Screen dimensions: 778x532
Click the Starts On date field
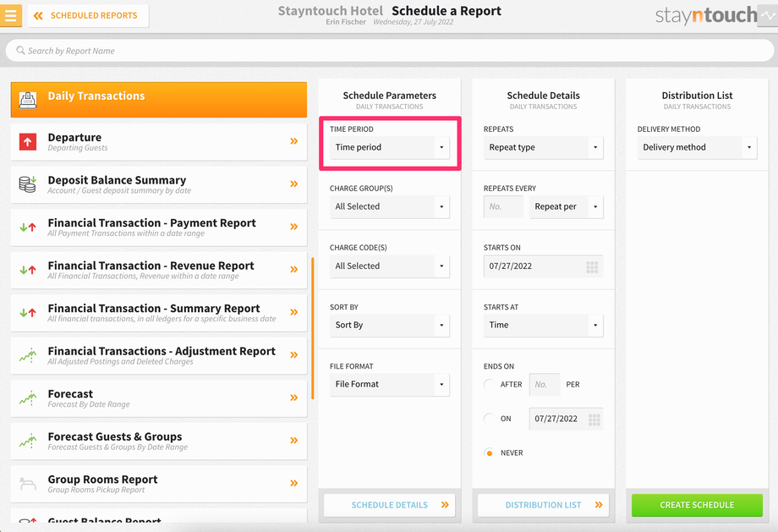tap(543, 266)
